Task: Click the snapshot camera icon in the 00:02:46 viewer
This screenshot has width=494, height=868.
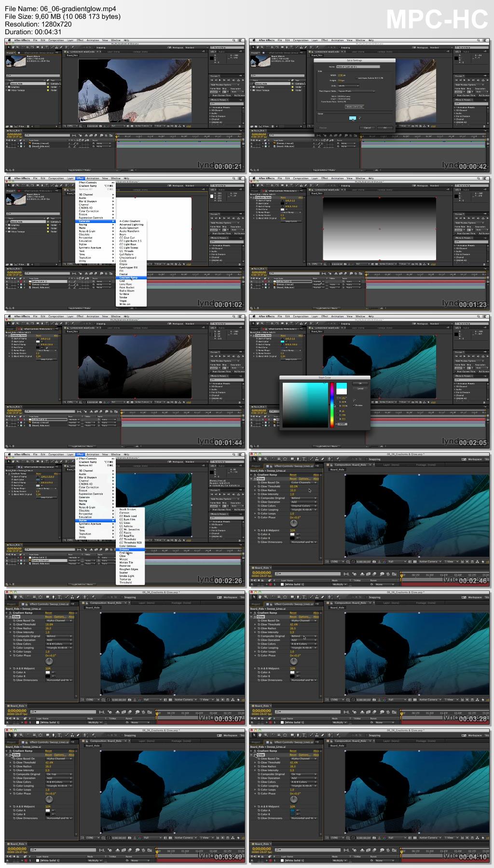Action: 374,562
